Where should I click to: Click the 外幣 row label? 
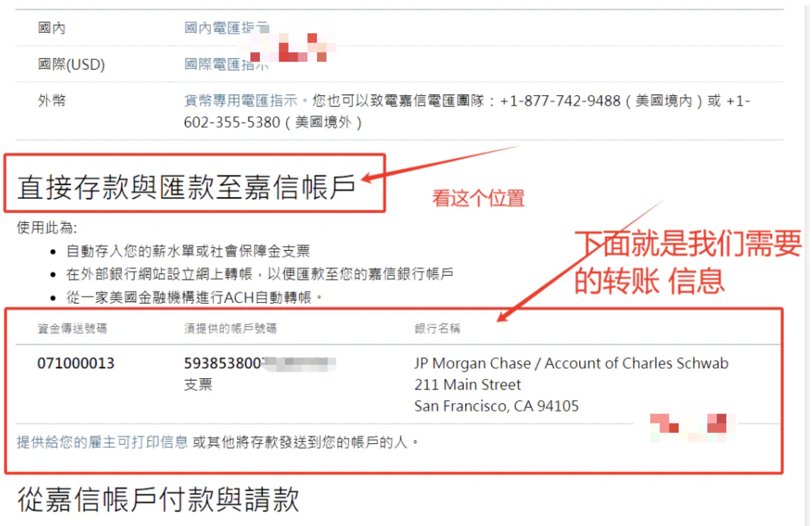[x=51, y=101]
